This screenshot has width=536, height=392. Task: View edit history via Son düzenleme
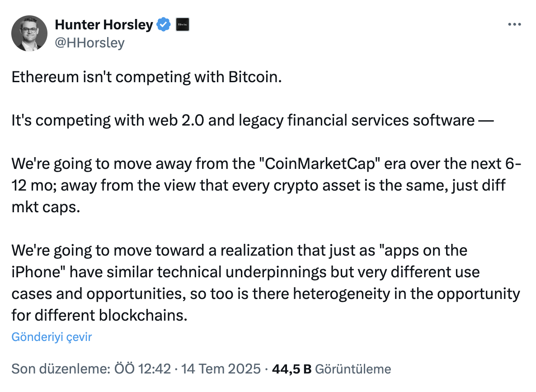click(x=61, y=369)
